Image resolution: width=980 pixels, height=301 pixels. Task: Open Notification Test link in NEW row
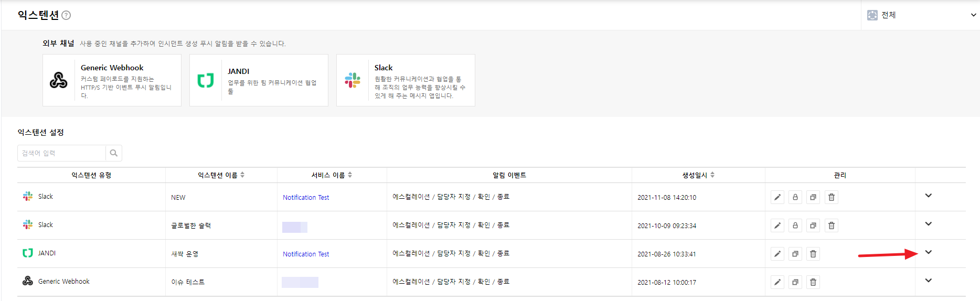306,198
